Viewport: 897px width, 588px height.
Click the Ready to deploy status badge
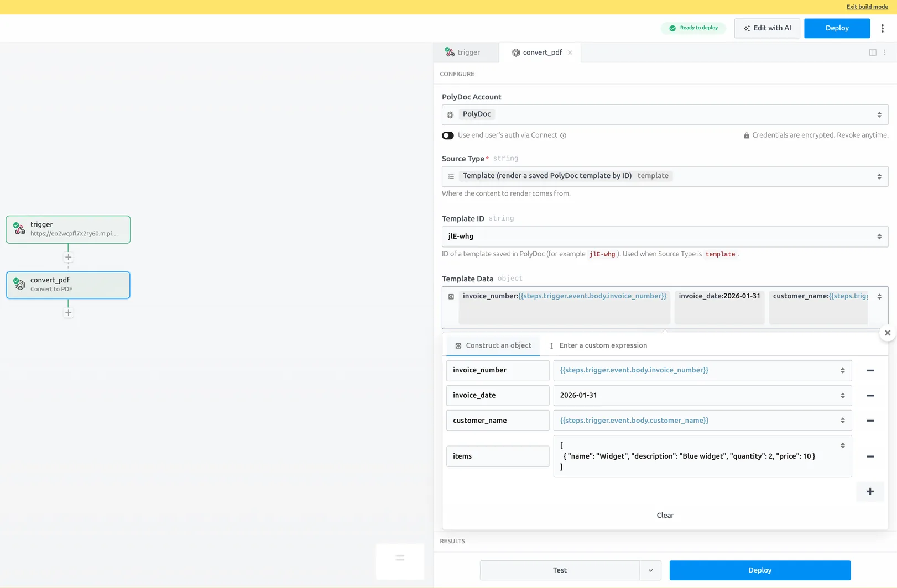pos(693,28)
